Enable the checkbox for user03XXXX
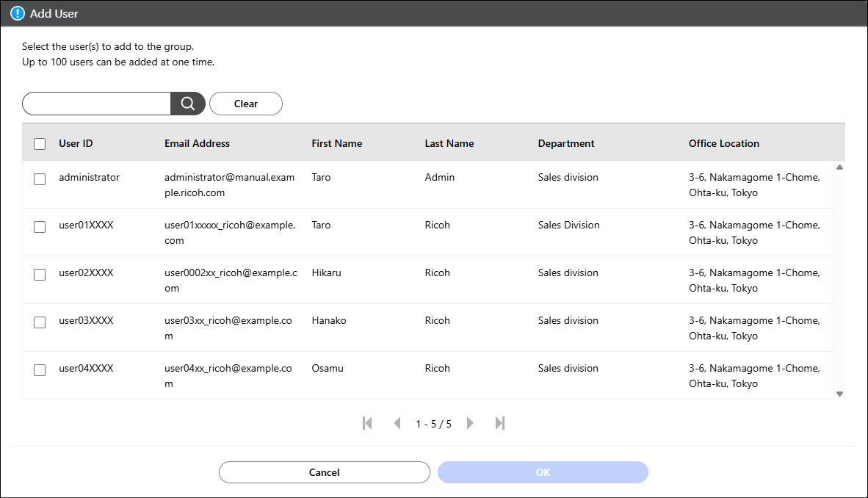Screen dimensions: 868x498 coord(40,322)
